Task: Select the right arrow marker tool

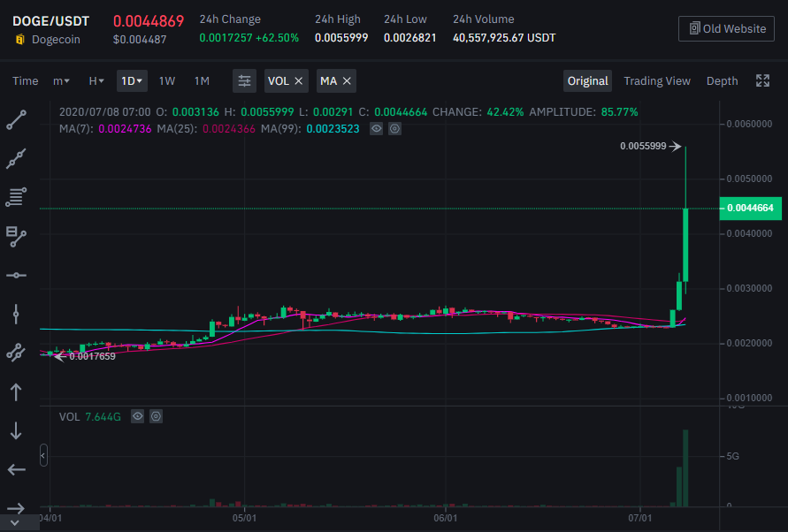Action: (16, 508)
